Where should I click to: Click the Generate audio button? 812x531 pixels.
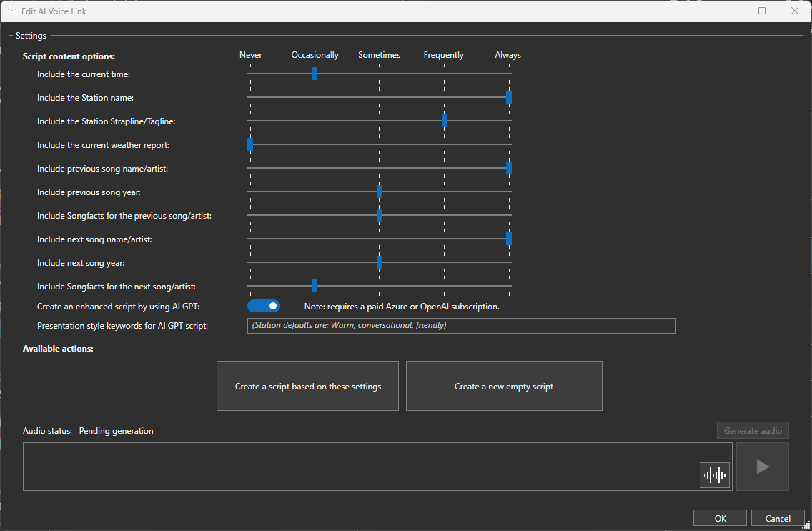pyautogui.click(x=753, y=430)
